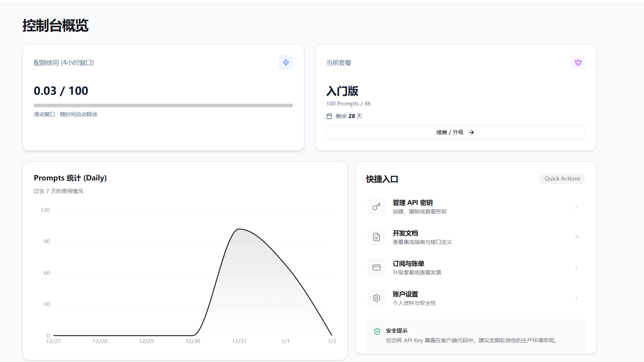644x362 pixels.
Task: Expand 管理 API 密钥 via its chevron
Action: 577,207
